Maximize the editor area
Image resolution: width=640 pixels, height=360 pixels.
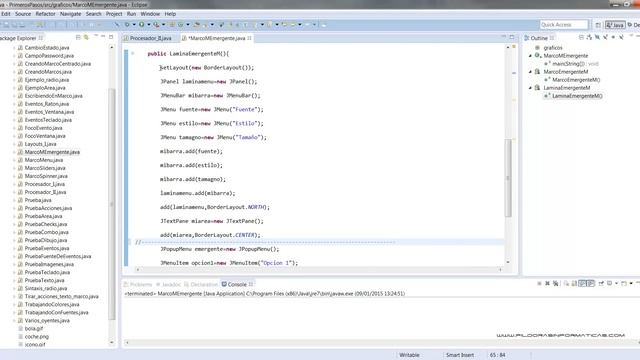[512, 37]
